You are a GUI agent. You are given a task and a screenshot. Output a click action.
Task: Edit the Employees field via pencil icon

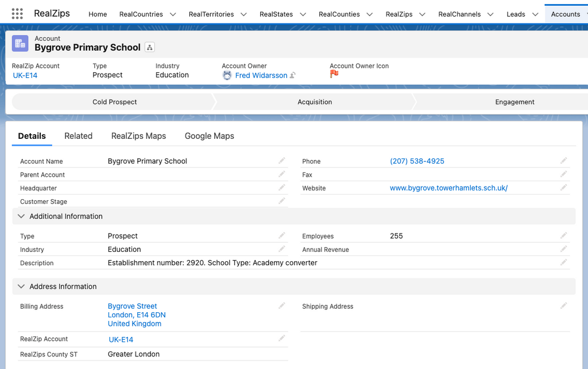563,236
